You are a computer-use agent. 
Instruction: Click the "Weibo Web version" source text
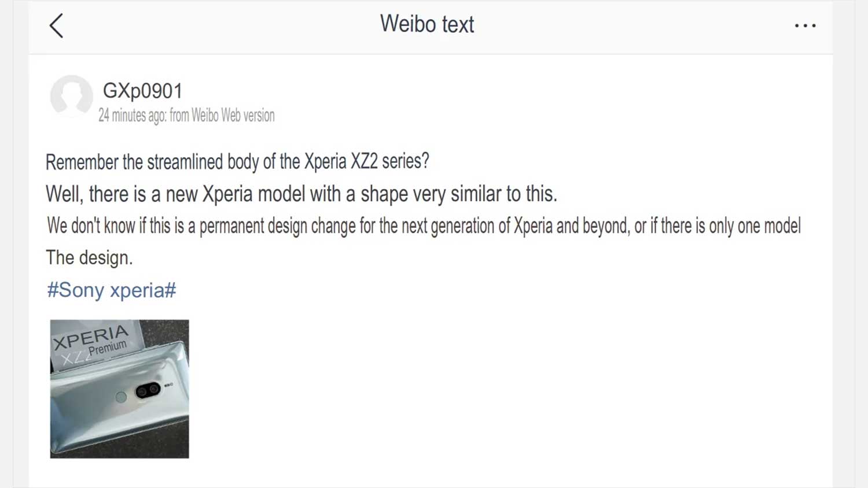coord(233,116)
